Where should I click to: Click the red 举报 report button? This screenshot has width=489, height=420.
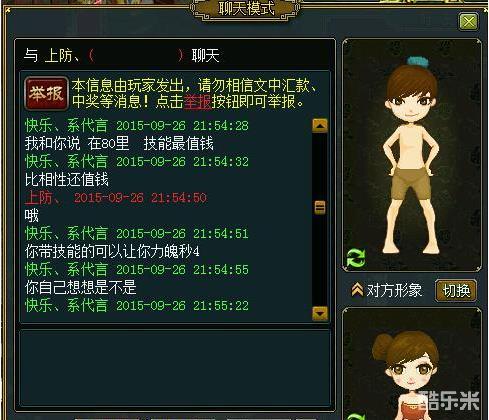point(46,94)
